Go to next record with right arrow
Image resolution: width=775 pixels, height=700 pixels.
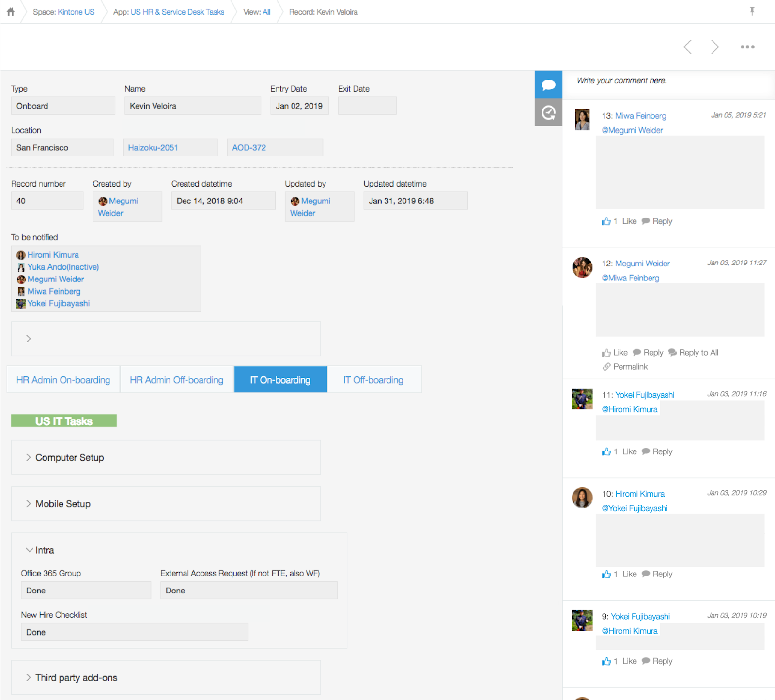(x=715, y=47)
